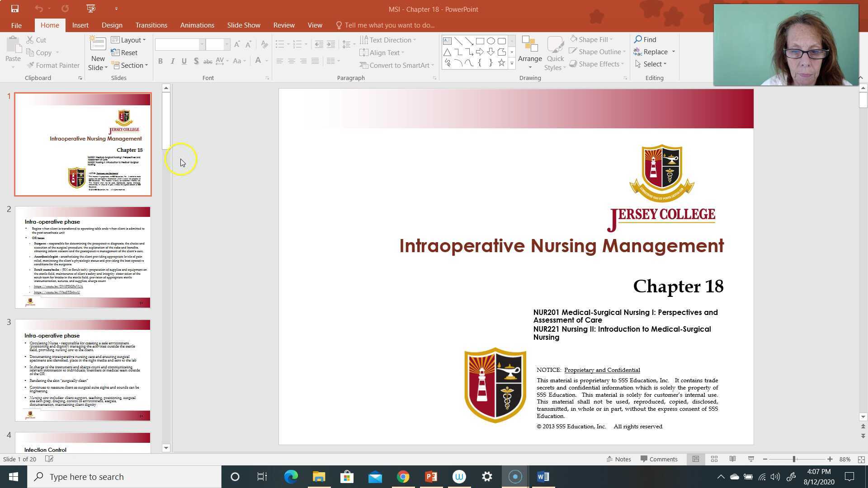Toggle underline on selected text
Screen dimensions: 868x488
184,61
